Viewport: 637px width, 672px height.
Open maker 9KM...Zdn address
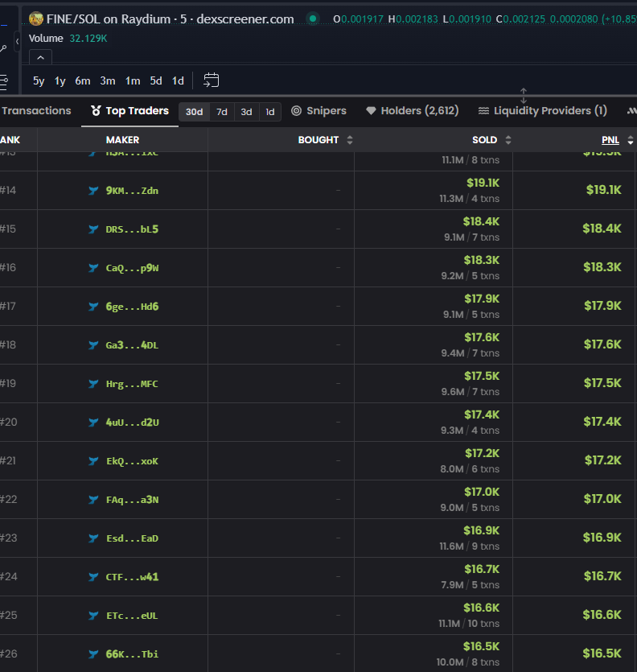point(132,190)
